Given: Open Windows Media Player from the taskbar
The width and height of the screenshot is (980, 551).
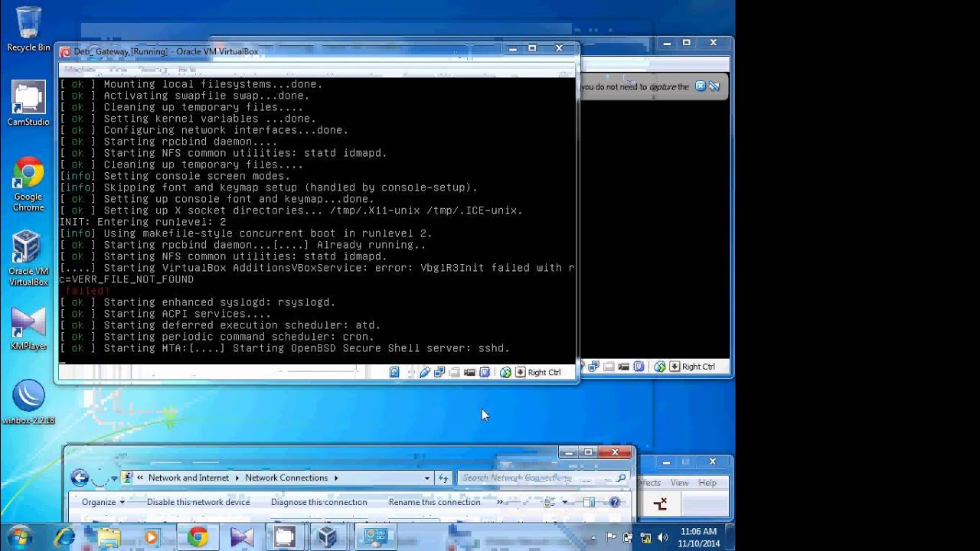Looking at the screenshot, I should coord(152,537).
